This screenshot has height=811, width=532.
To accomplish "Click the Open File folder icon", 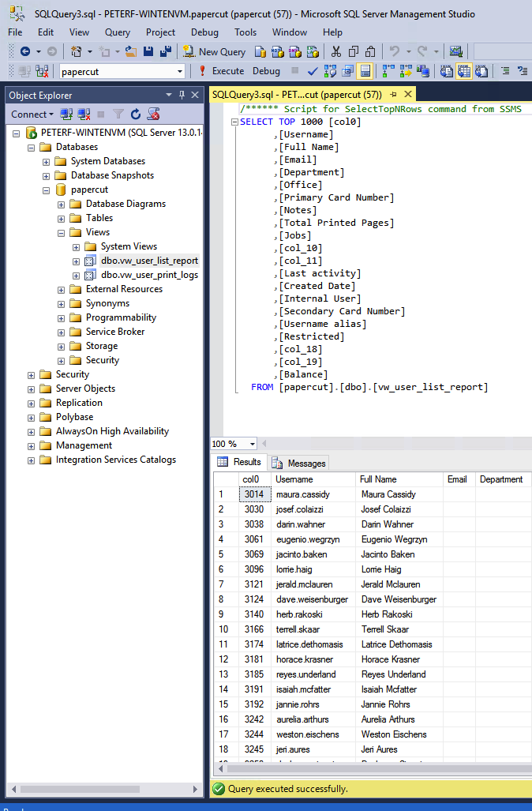I will (x=131, y=51).
